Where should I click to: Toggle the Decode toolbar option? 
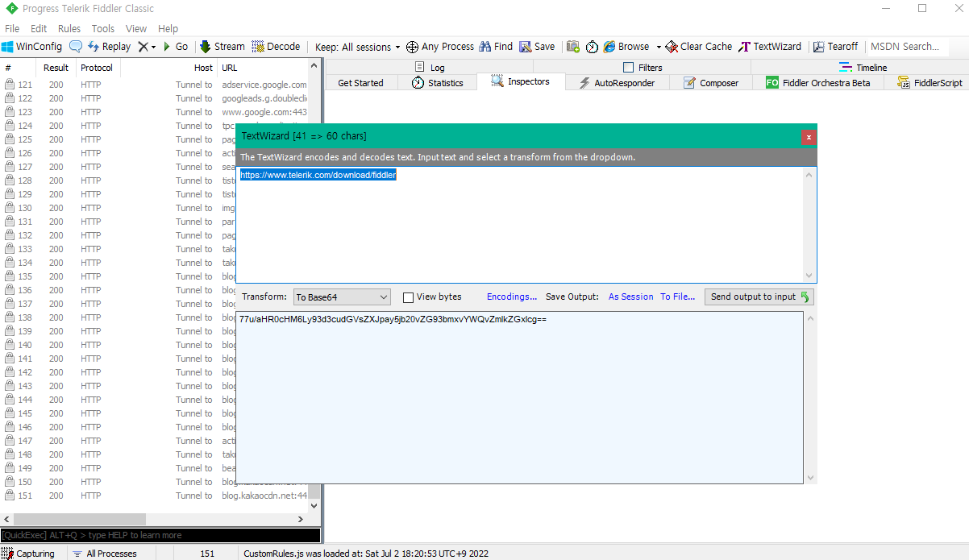tap(277, 47)
